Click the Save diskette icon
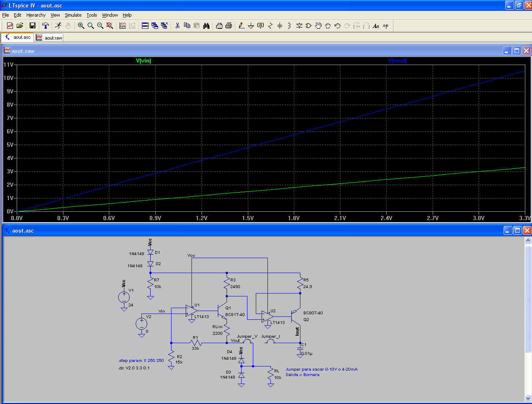The width and height of the screenshot is (532, 404). tap(33, 26)
